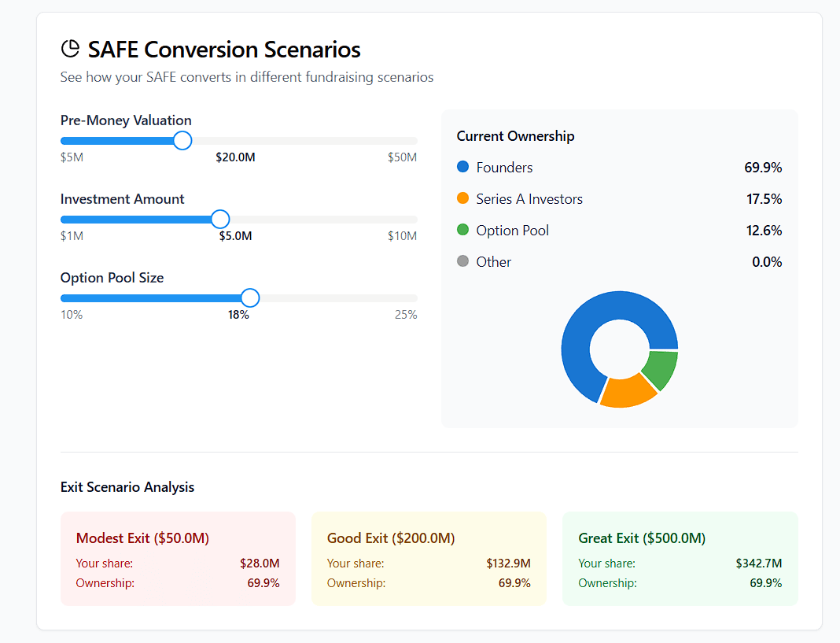This screenshot has height=643, width=840.
Task: Click the Option Pool Size slider handle
Action: point(250,298)
